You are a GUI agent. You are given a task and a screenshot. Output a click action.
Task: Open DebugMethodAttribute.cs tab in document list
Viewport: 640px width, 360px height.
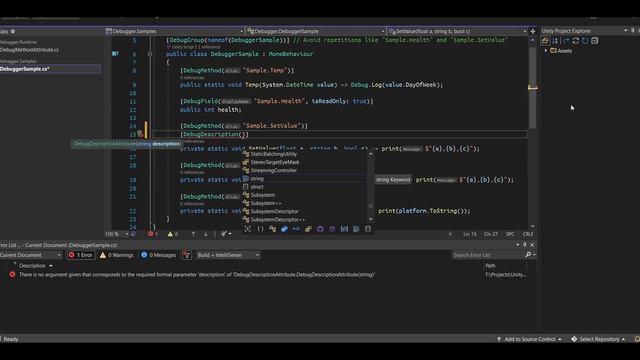pyautogui.click(x=29, y=50)
